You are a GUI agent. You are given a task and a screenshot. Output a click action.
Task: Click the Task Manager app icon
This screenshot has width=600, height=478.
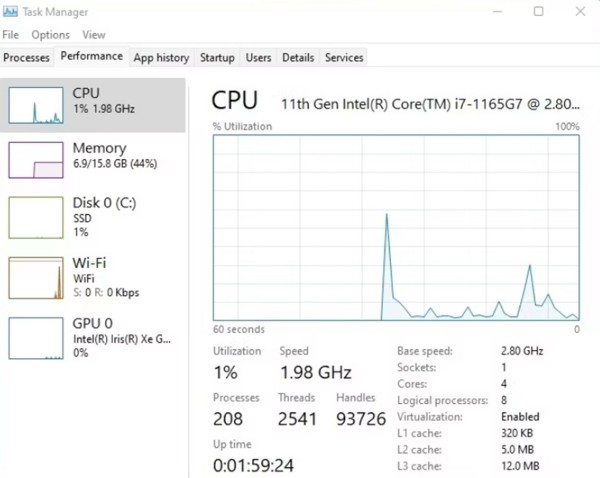pos(11,12)
